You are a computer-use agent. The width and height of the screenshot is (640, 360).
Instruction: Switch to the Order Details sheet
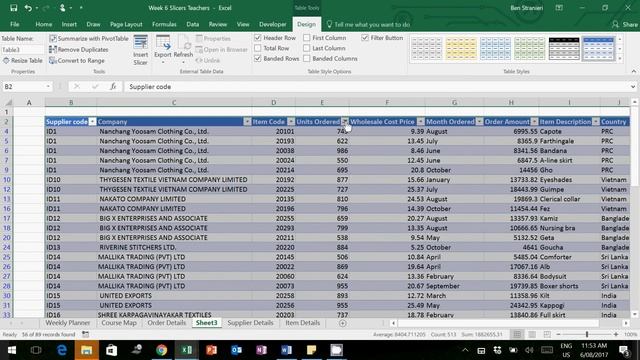(x=167, y=323)
